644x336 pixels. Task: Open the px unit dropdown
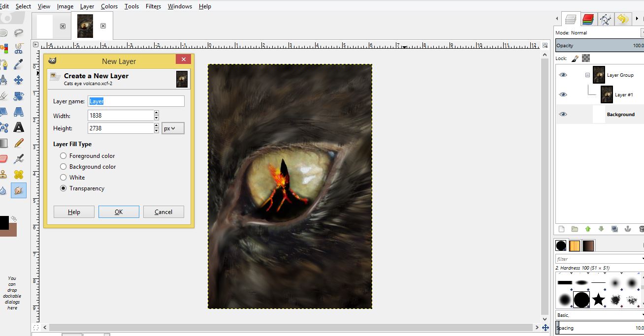click(x=173, y=128)
